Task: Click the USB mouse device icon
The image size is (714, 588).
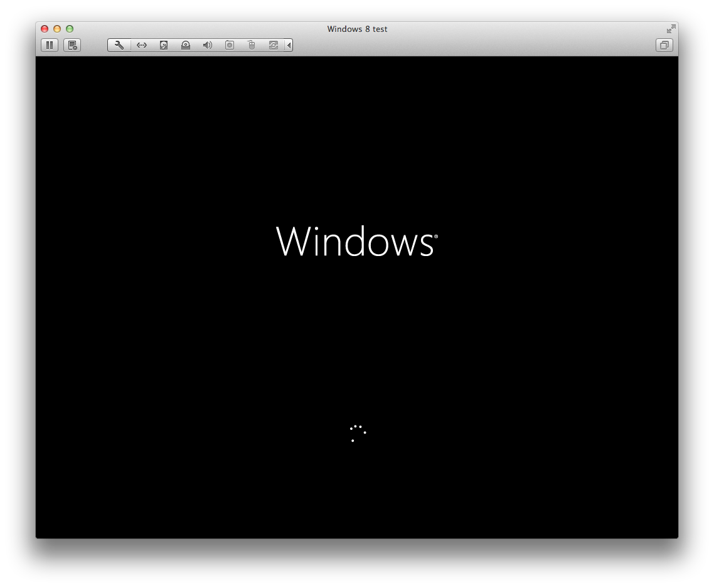Action: coord(252,45)
